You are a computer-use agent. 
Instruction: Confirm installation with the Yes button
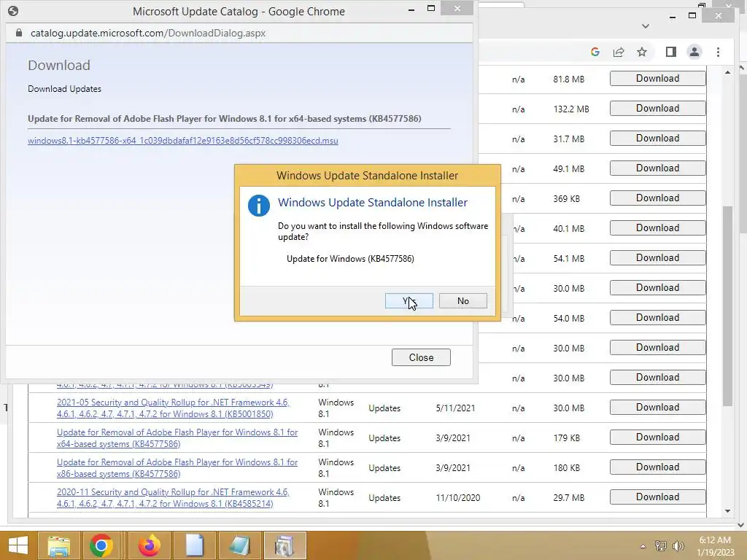409,301
